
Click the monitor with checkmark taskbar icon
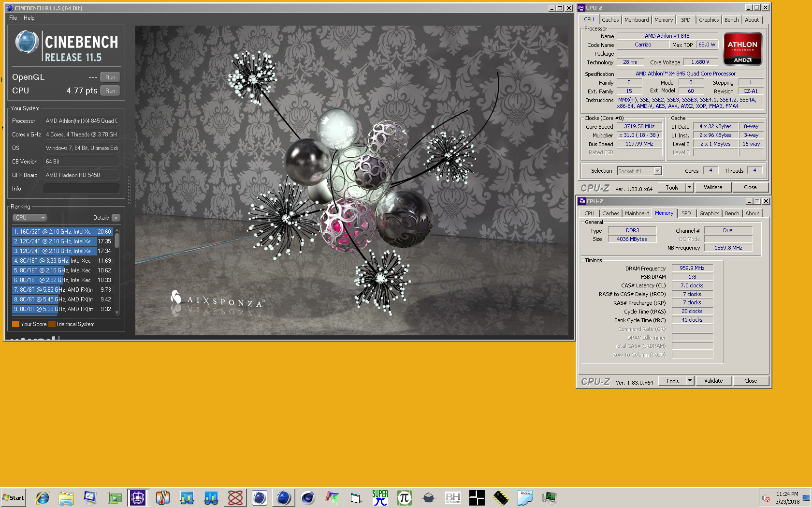coord(90,497)
